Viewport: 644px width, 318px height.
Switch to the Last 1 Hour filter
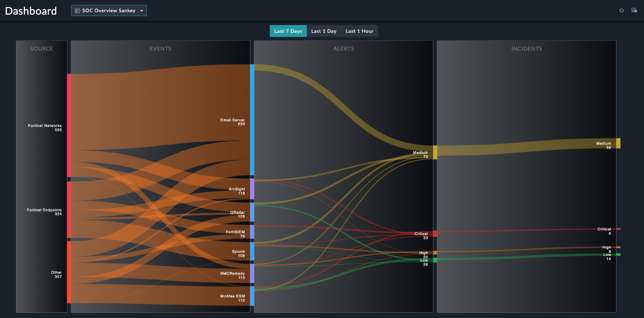pos(359,31)
